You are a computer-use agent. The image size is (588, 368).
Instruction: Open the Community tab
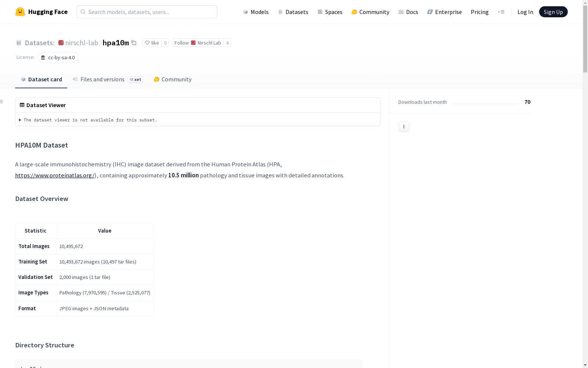172,79
